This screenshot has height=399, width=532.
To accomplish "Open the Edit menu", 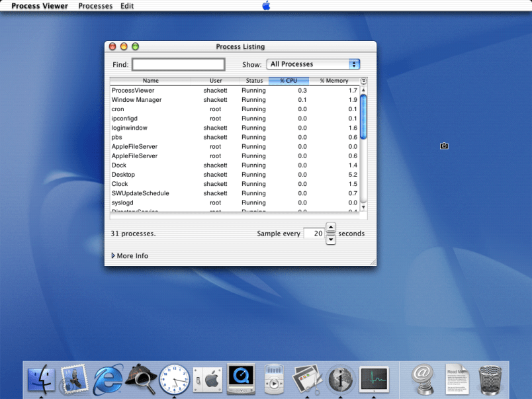I will (127, 6).
